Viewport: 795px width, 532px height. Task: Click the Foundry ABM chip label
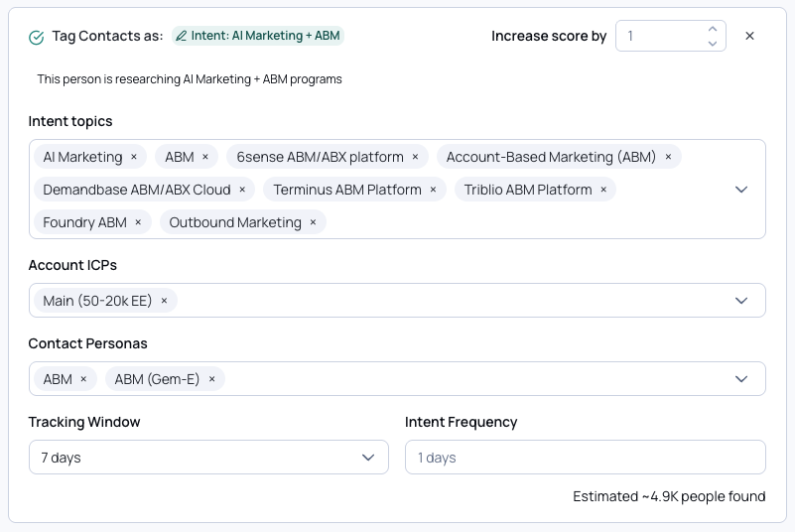[x=84, y=222]
